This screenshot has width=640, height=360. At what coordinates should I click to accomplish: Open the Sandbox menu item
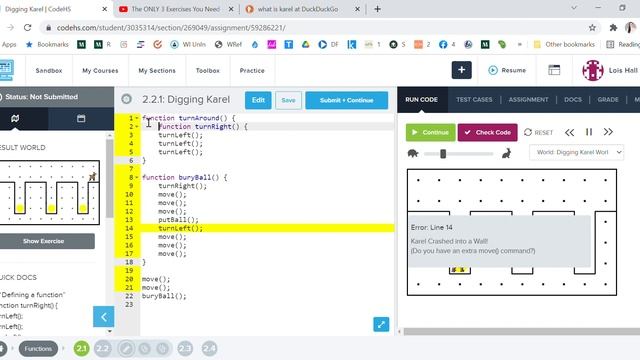[x=49, y=71]
